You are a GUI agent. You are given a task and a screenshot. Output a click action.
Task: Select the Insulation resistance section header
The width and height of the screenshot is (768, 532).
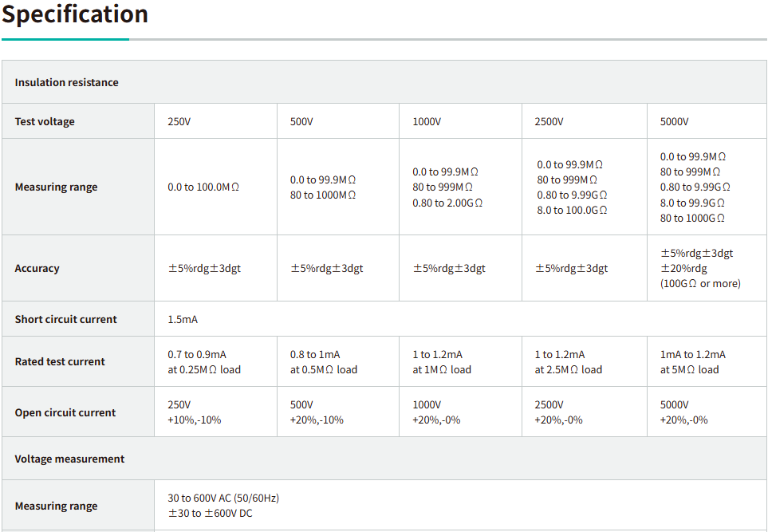coord(66,82)
